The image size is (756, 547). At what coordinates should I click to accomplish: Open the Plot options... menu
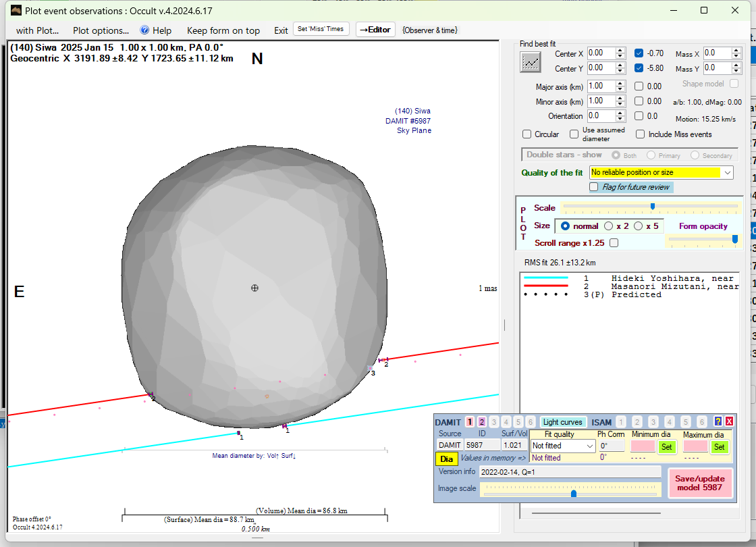[x=101, y=30]
